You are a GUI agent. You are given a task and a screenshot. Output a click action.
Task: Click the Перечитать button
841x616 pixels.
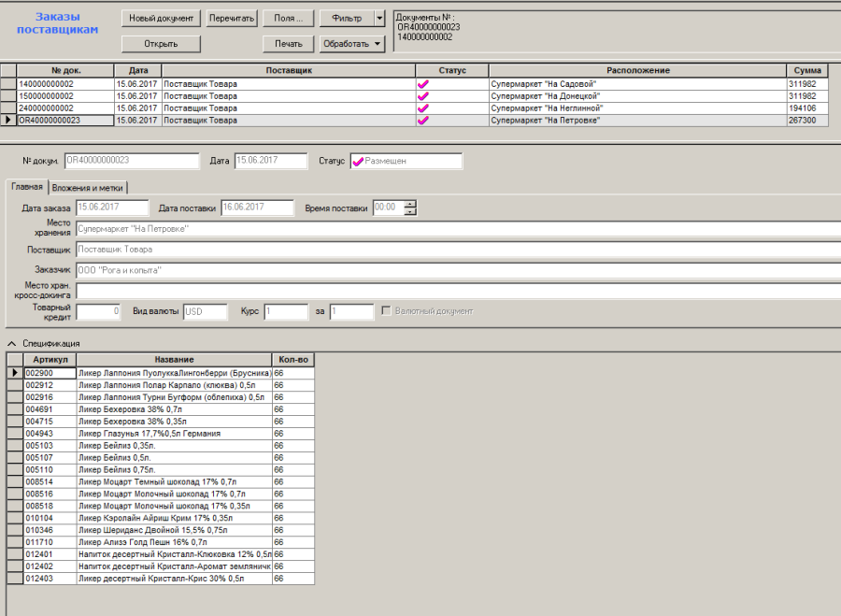point(232,19)
